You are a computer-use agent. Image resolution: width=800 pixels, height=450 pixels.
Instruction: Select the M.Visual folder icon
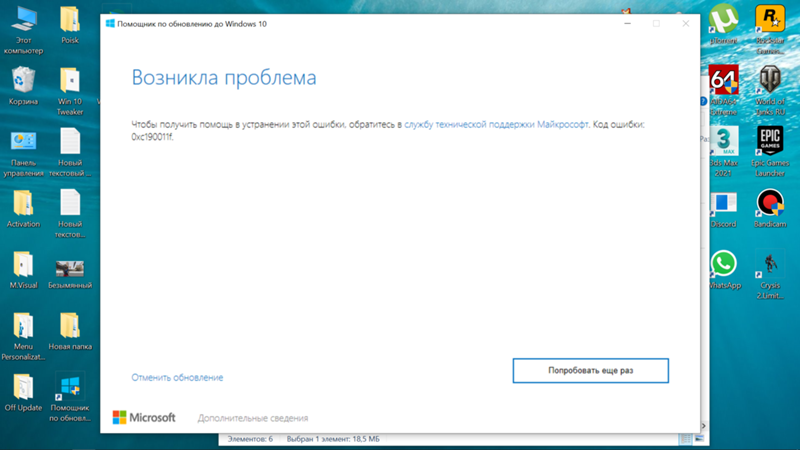pyautogui.click(x=23, y=270)
